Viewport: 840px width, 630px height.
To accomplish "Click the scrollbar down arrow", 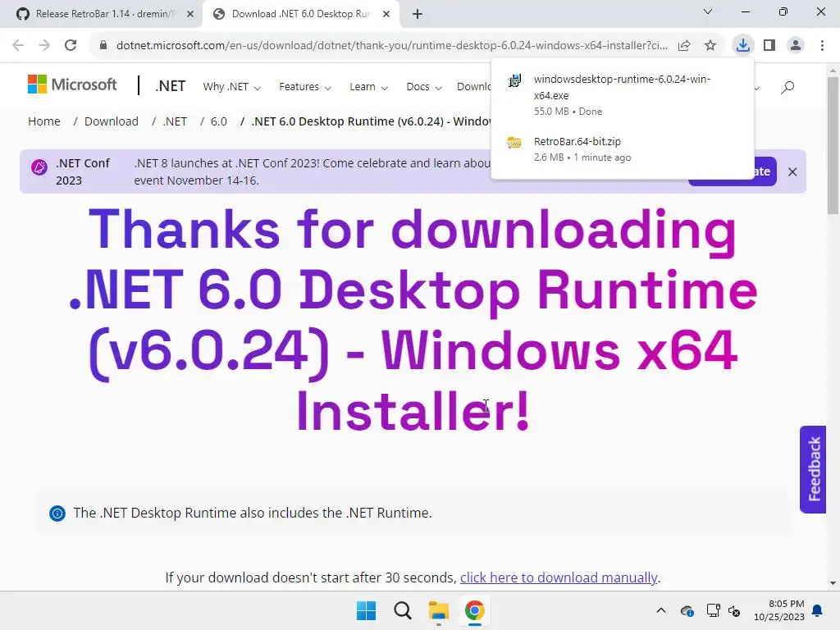I will pyautogui.click(x=833, y=583).
